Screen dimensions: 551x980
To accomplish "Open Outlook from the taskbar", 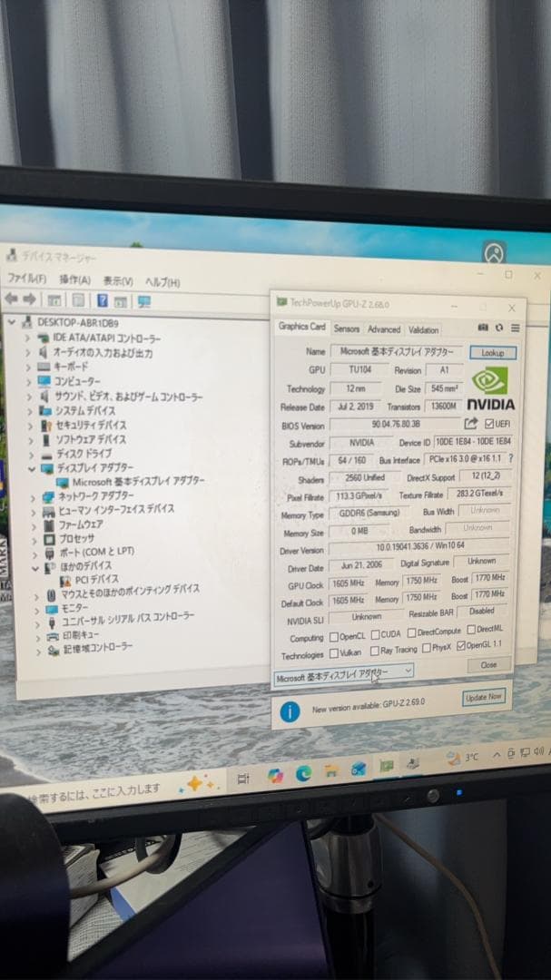I will click(x=359, y=769).
